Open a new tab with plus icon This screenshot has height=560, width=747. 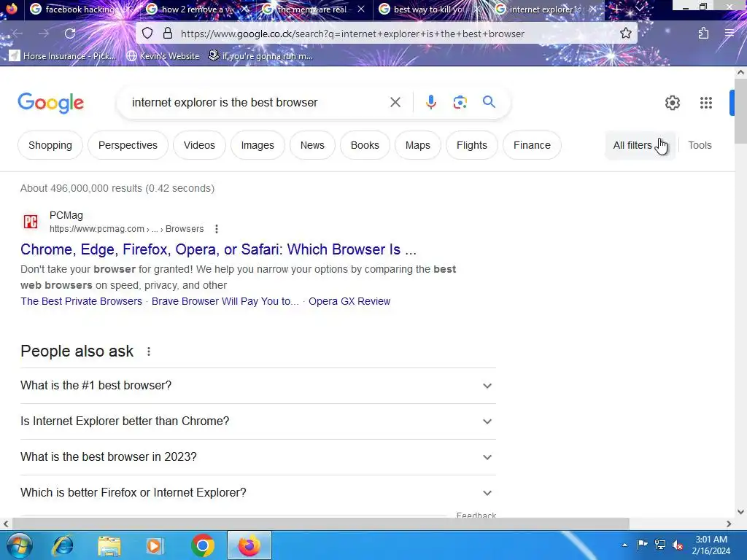[x=616, y=9]
